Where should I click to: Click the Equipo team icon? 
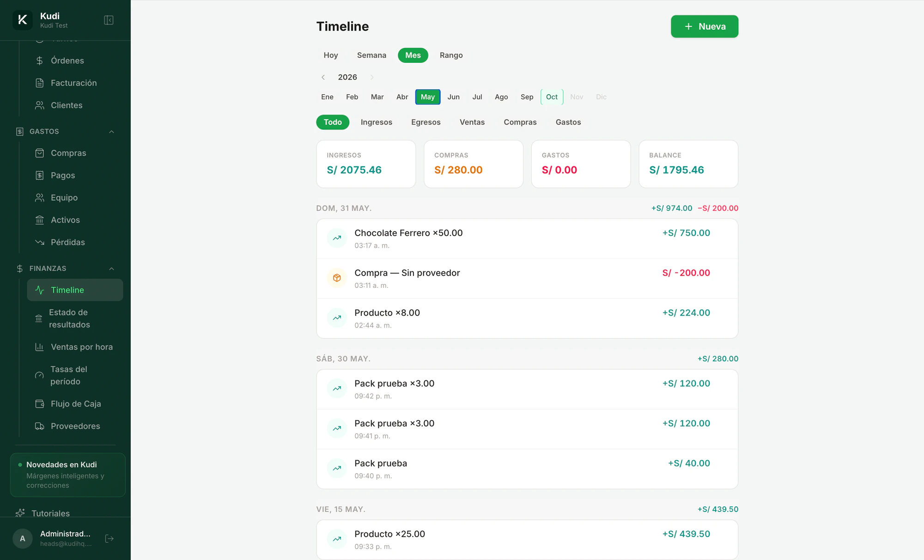[40, 198]
